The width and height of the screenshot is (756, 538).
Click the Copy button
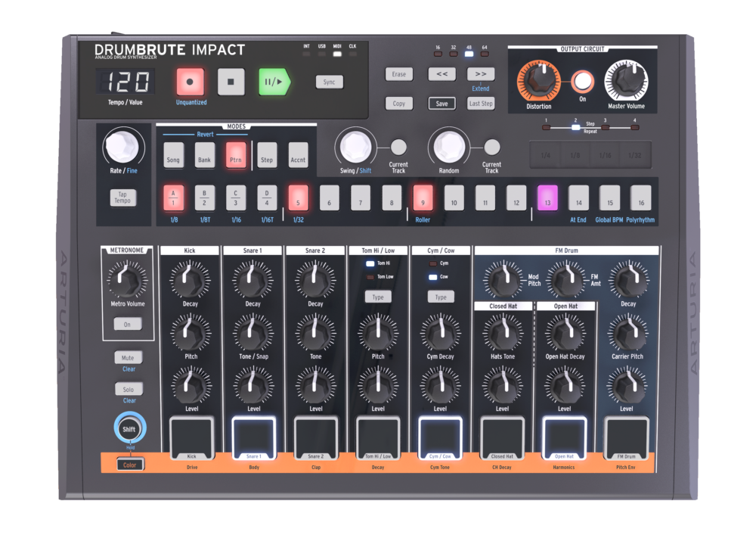398,103
